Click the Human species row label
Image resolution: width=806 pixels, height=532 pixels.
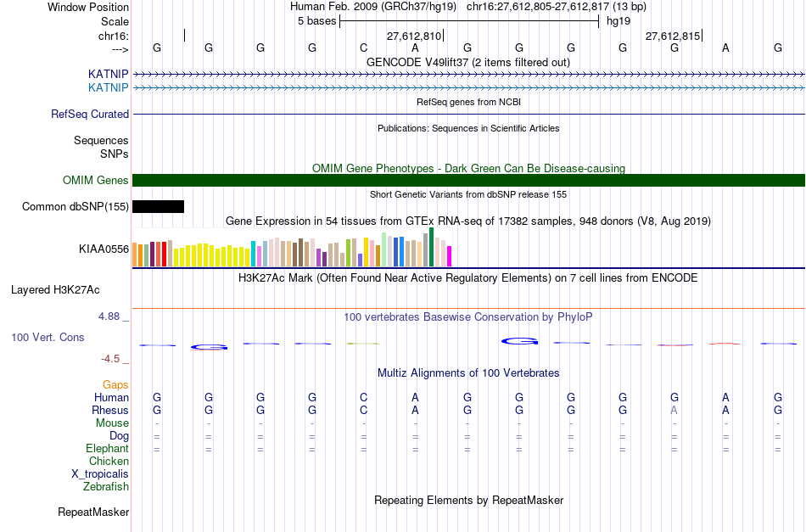pos(111,397)
